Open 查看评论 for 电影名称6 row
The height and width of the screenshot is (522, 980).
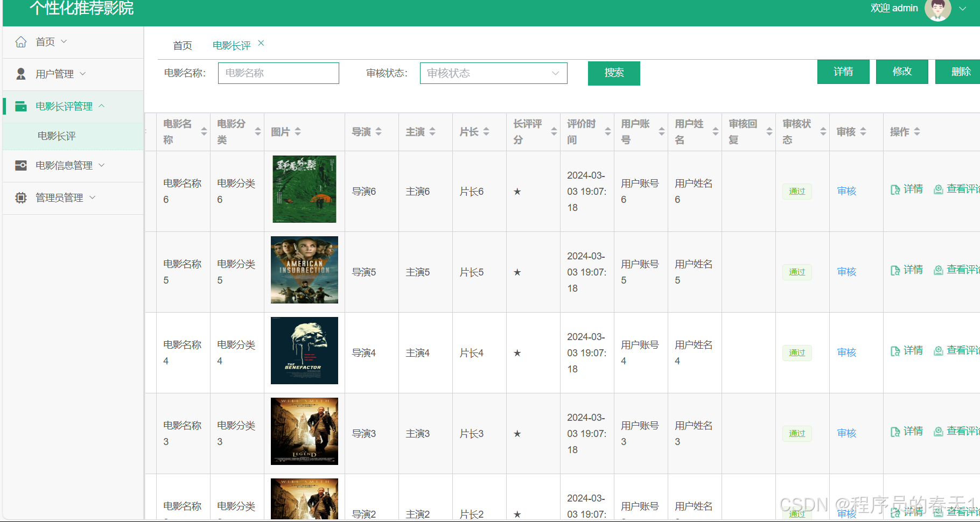(x=957, y=189)
